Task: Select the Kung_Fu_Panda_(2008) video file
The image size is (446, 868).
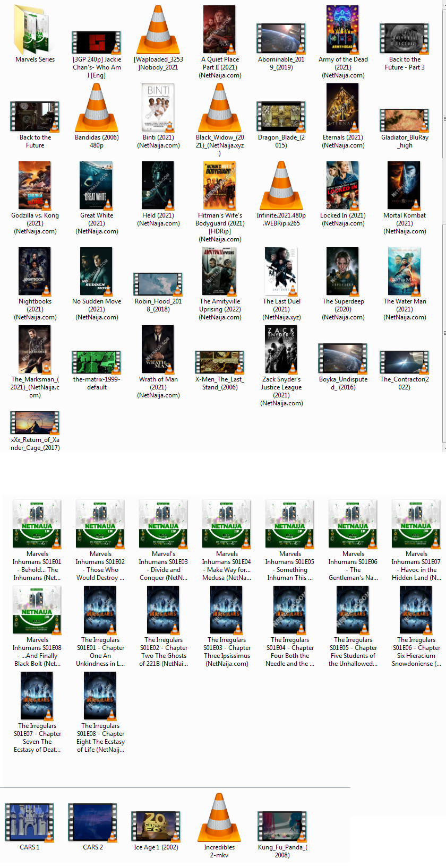Action: [x=282, y=826]
